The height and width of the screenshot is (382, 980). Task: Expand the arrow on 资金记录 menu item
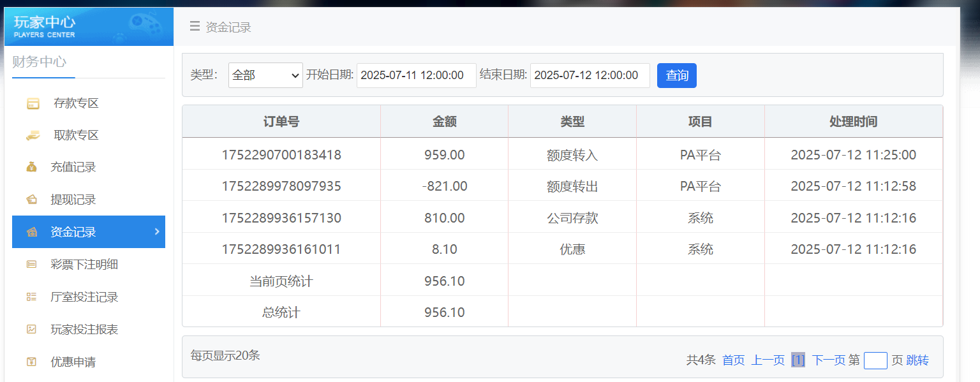point(156,231)
